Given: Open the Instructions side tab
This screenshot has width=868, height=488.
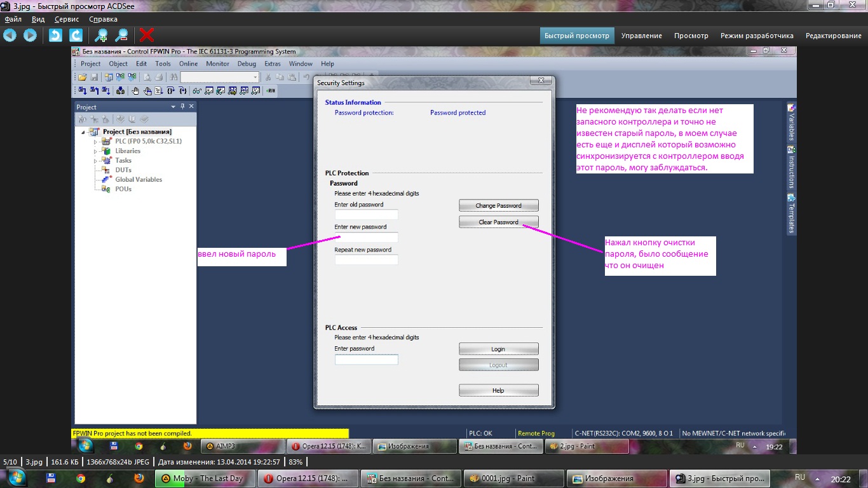Looking at the screenshot, I should click(x=791, y=167).
